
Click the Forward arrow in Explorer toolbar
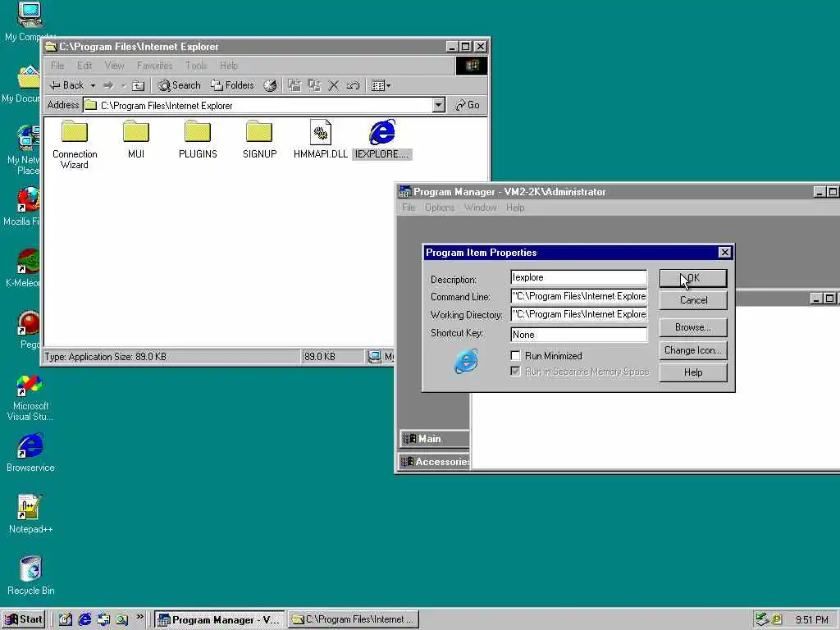click(x=108, y=85)
